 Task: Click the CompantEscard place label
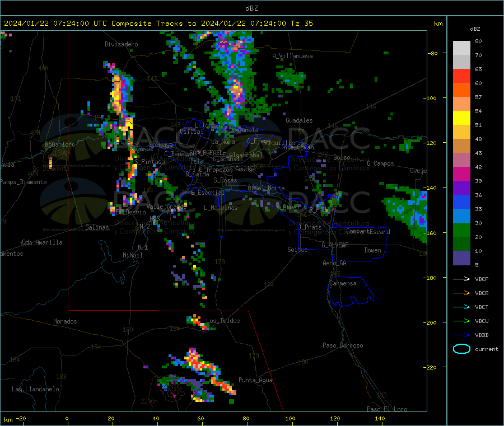[x=368, y=232]
